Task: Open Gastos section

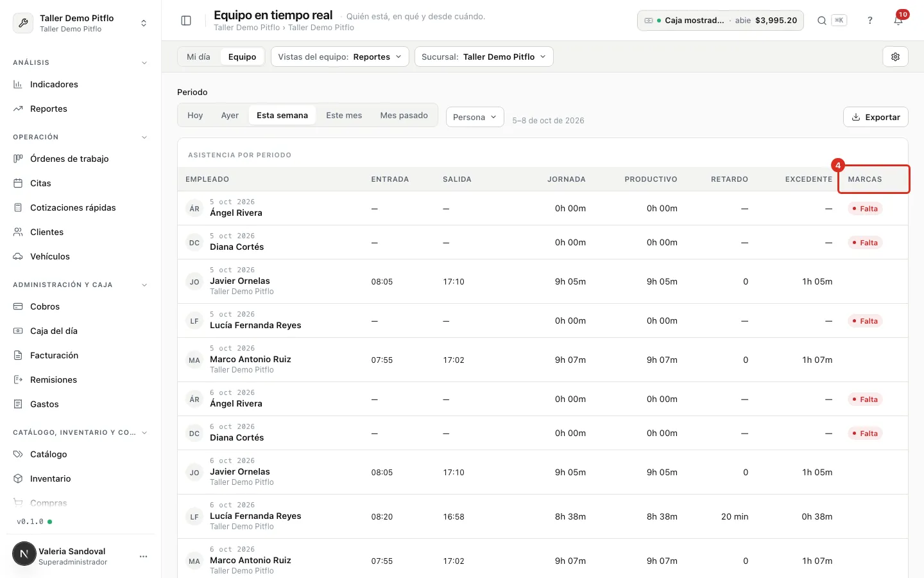Action: click(80, 404)
